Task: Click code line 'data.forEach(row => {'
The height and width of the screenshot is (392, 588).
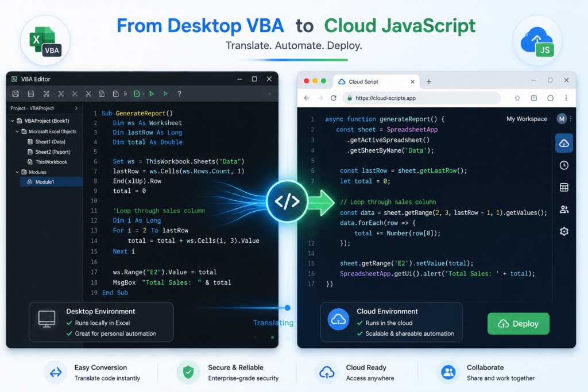Action: [x=378, y=223]
